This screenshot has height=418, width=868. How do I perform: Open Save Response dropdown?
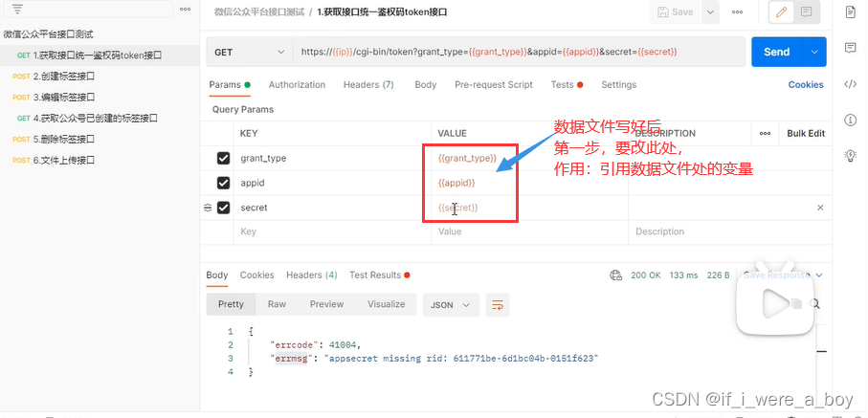tap(783, 275)
